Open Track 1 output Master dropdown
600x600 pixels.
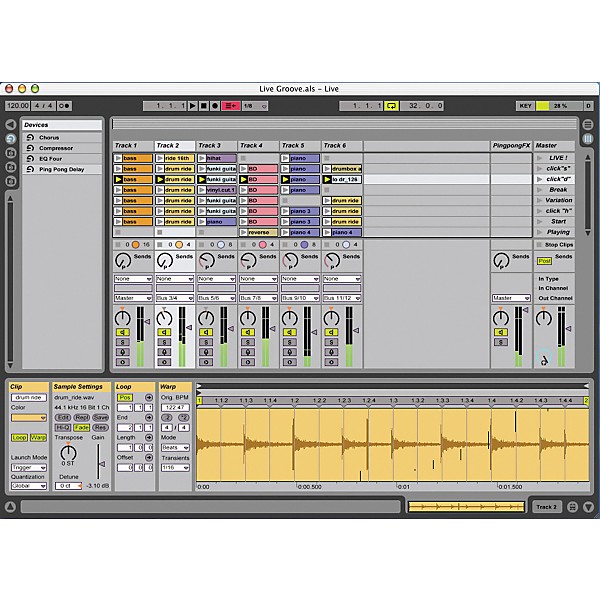[133, 298]
